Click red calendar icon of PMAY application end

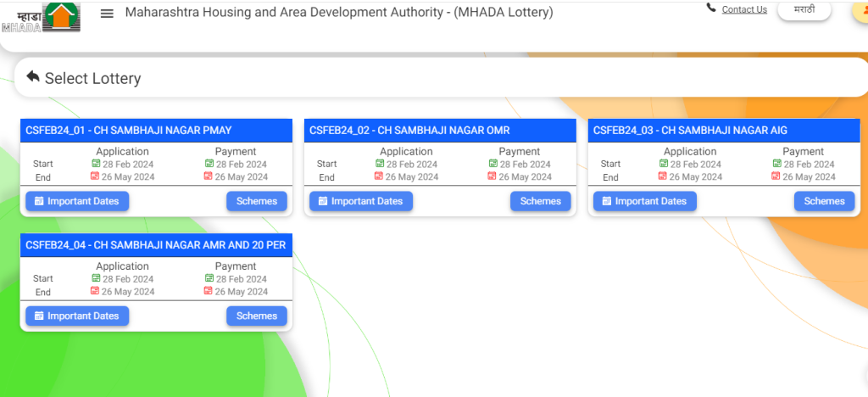pyautogui.click(x=95, y=176)
